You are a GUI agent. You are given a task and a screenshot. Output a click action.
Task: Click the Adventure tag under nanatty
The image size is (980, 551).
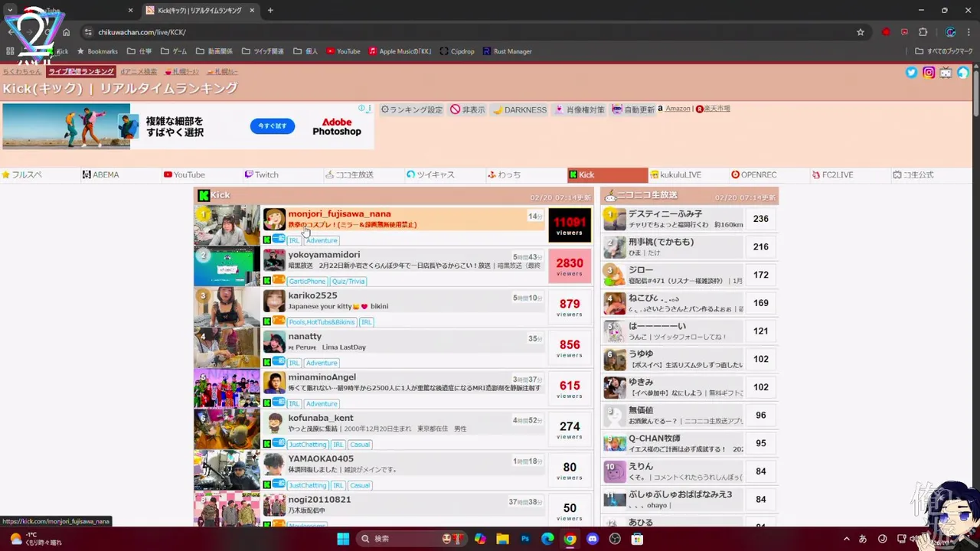[x=322, y=363]
